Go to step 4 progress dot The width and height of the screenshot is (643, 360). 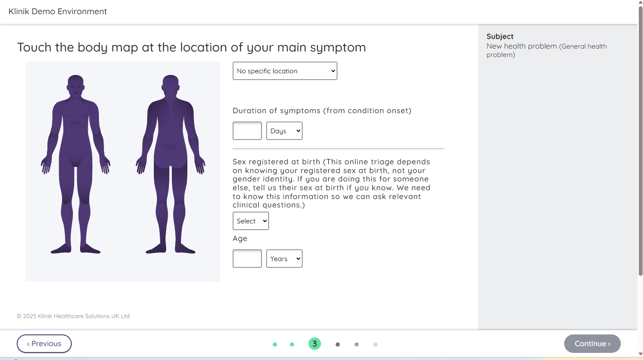(x=337, y=344)
